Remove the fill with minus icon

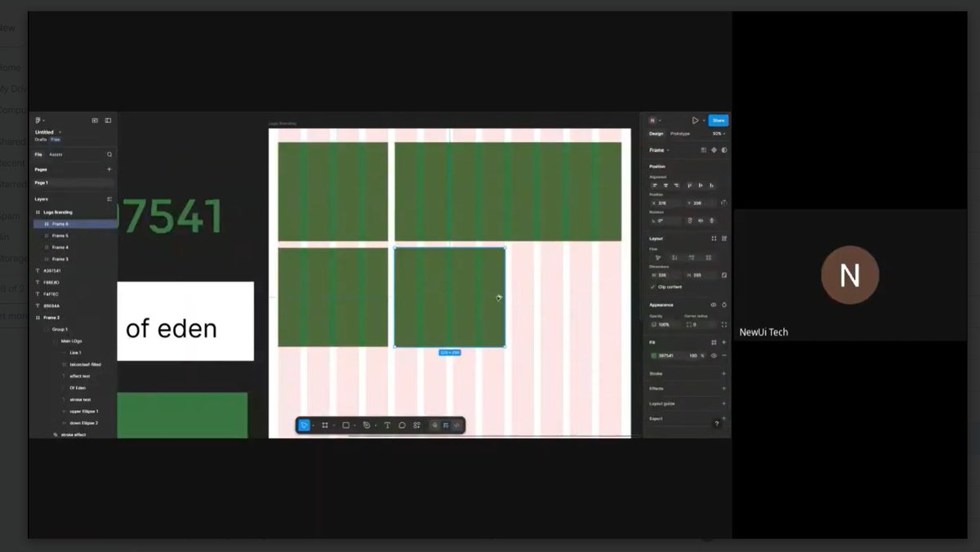tap(724, 355)
